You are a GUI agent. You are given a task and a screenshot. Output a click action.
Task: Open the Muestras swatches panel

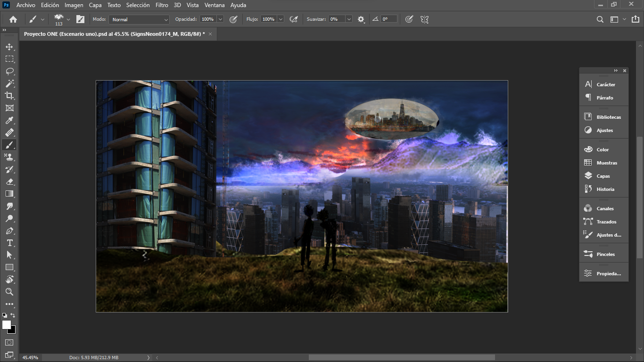tap(604, 163)
